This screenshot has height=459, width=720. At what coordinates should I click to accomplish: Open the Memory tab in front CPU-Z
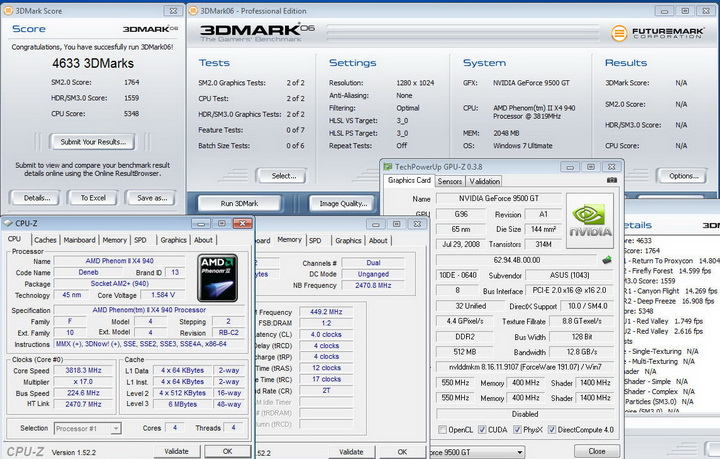pos(114,240)
